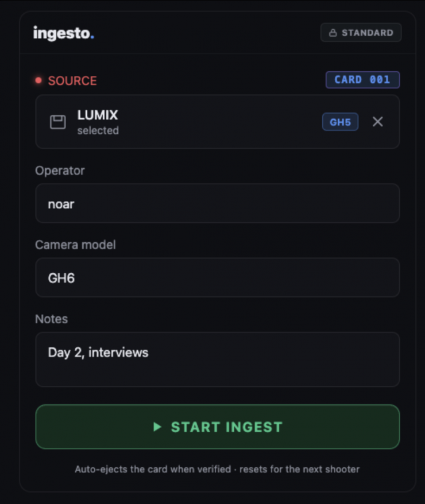Click the play triangle icon in Start Ingest

tap(157, 427)
